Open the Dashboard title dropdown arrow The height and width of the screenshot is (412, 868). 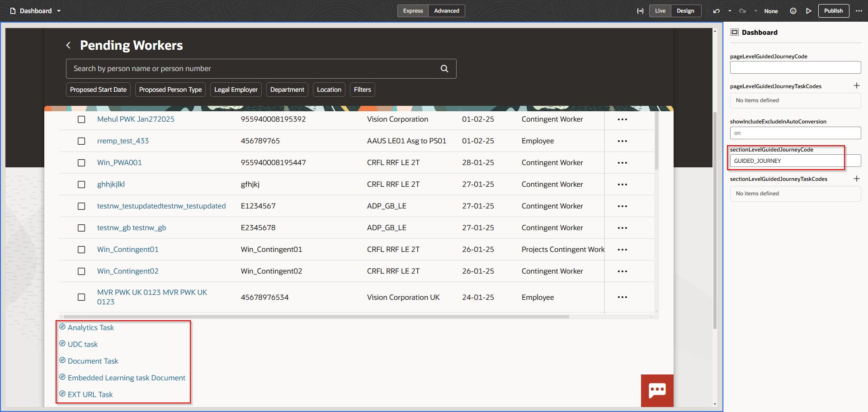pyautogui.click(x=59, y=11)
